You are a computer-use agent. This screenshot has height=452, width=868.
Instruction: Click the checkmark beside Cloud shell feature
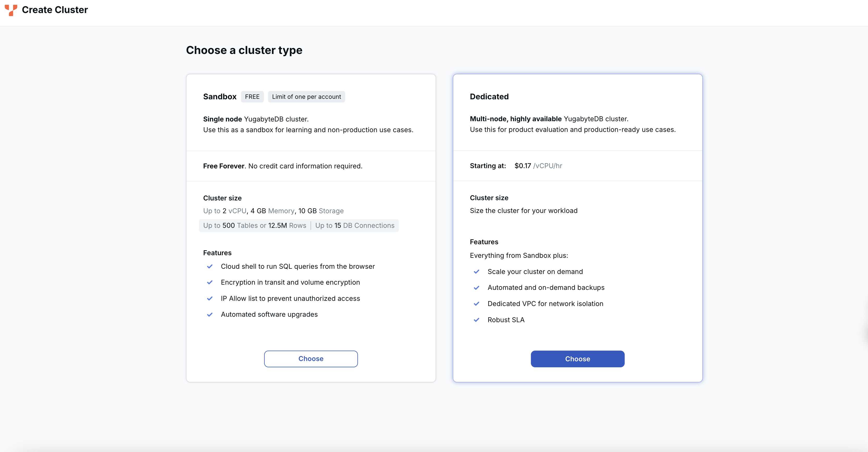(210, 266)
